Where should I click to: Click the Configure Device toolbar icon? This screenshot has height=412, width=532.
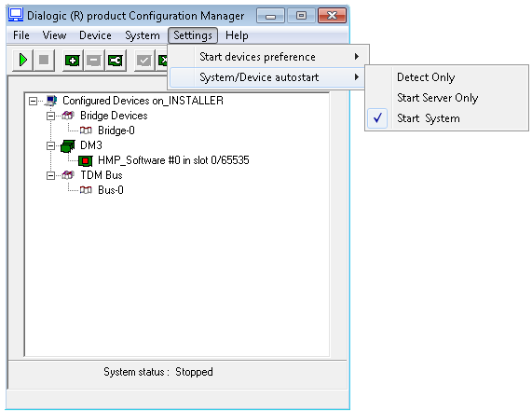116,61
